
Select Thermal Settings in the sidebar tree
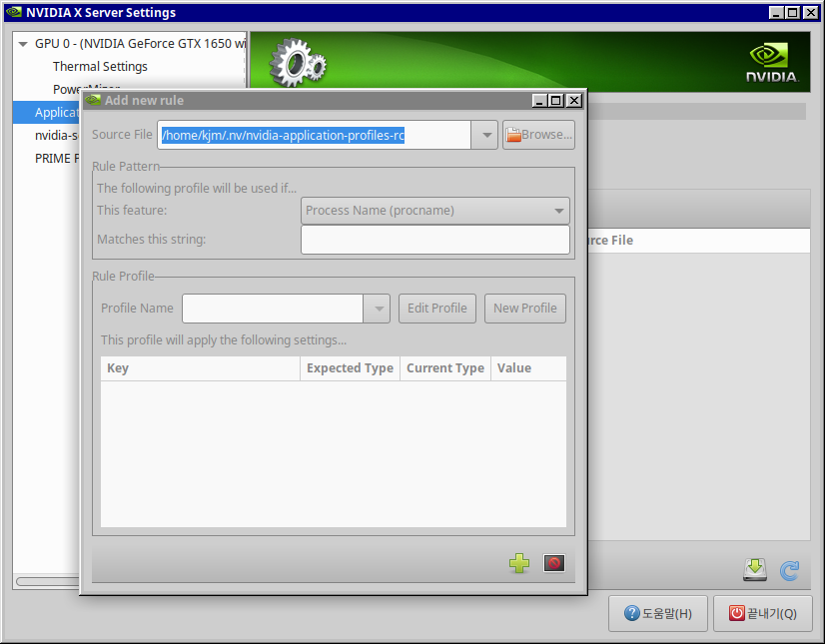point(100,66)
